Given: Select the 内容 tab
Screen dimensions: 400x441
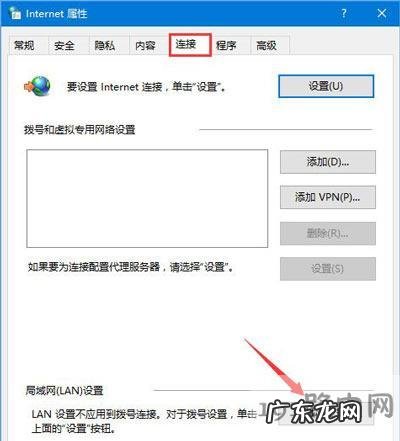Looking at the screenshot, I should point(145,45).
